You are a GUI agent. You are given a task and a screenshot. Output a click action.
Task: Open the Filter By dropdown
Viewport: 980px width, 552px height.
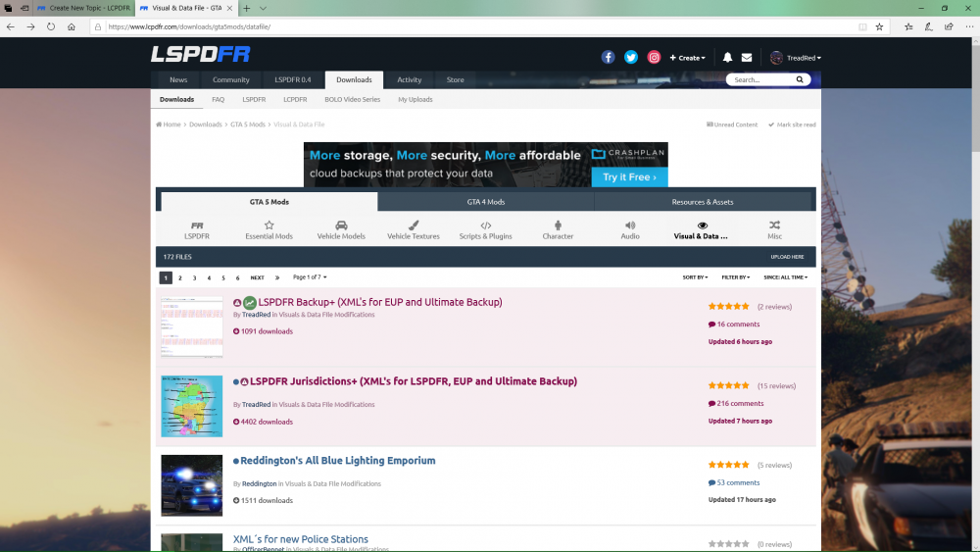pos(736,276)
